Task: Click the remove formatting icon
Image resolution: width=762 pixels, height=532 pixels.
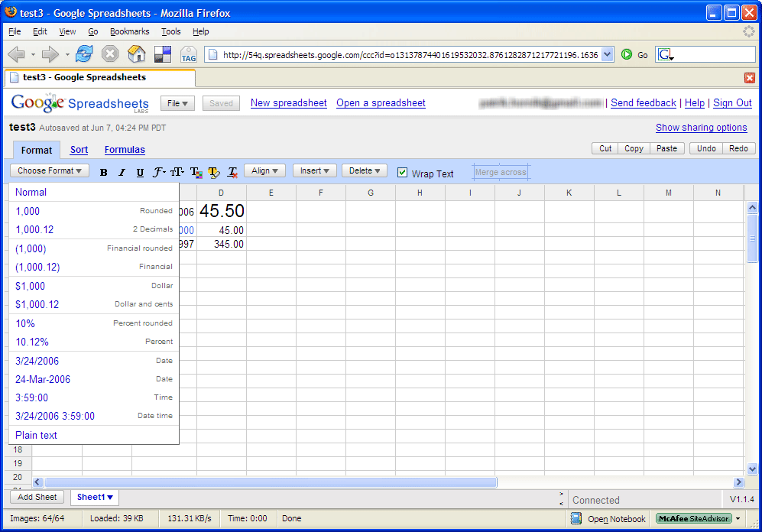Action: [x=232, y=172]
